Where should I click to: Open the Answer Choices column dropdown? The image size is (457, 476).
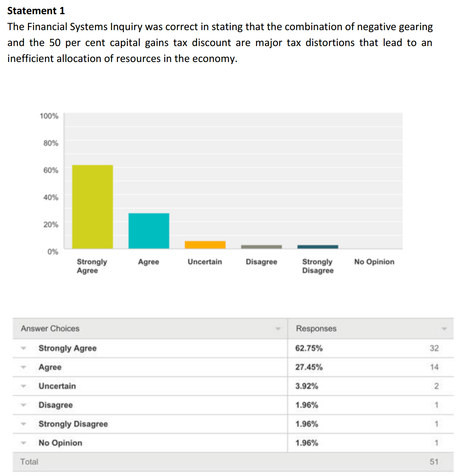pos(278,329)
